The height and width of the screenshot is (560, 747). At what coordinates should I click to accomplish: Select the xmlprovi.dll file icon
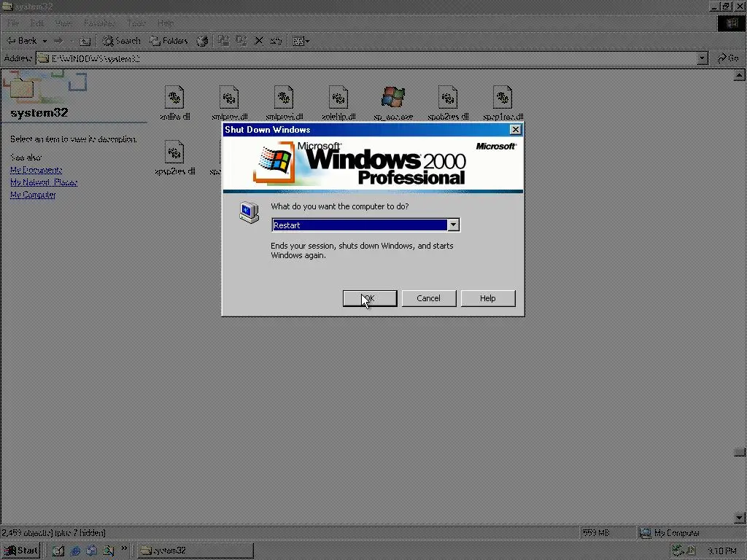point(284,97)
